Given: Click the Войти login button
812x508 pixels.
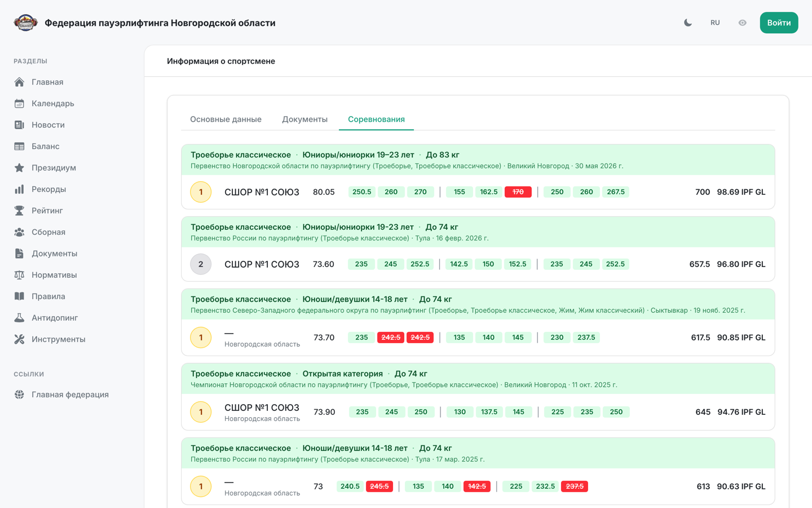Looking at the screenshot, I should 779,23.
